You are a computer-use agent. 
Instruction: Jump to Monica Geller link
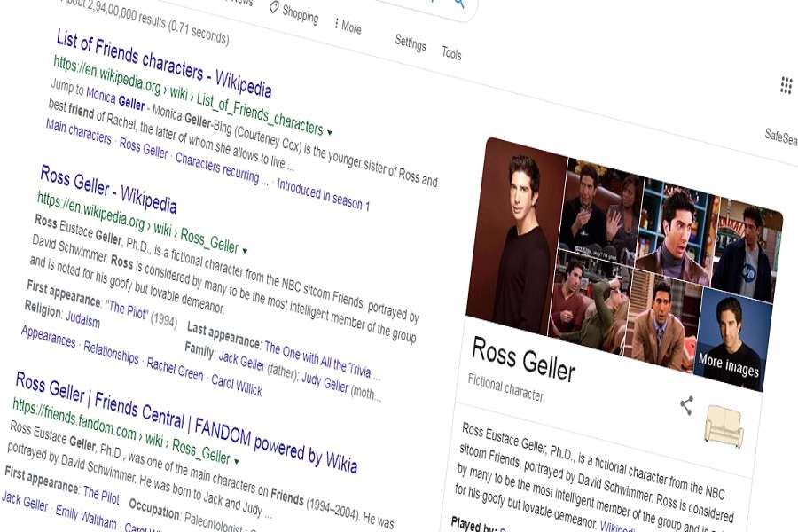pos(115,98)
